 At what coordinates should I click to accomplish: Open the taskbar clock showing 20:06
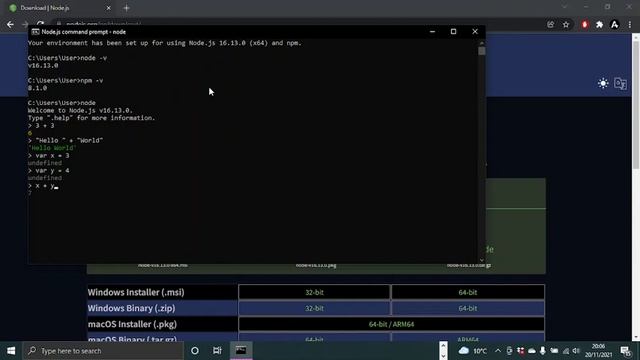[598, 351]
